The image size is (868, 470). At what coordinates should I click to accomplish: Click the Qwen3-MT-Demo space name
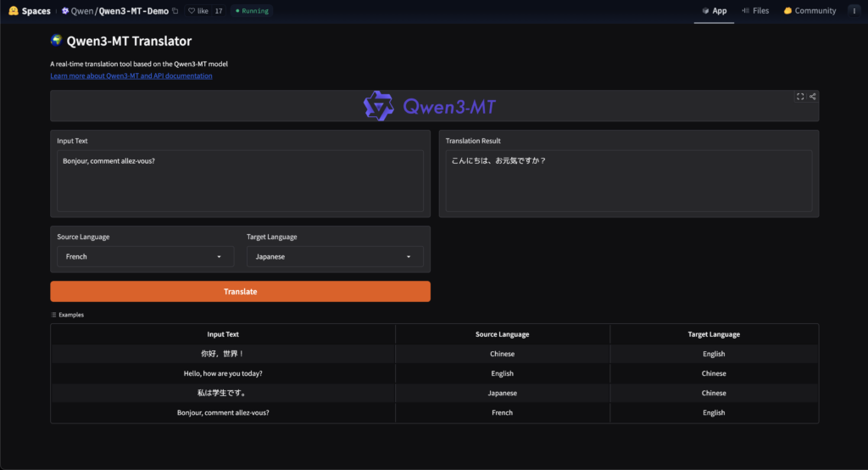tap(133, 10)
